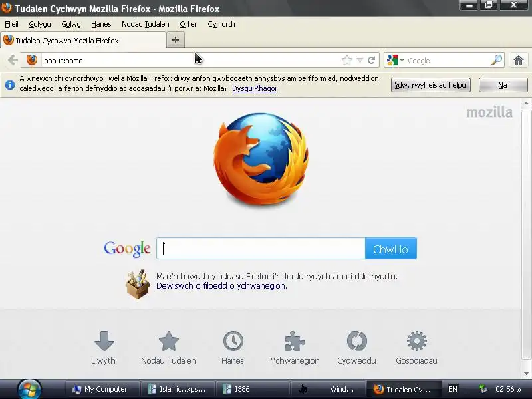Open the Cymorth menu
The image size is (532, 399).
tap(221, 24)
